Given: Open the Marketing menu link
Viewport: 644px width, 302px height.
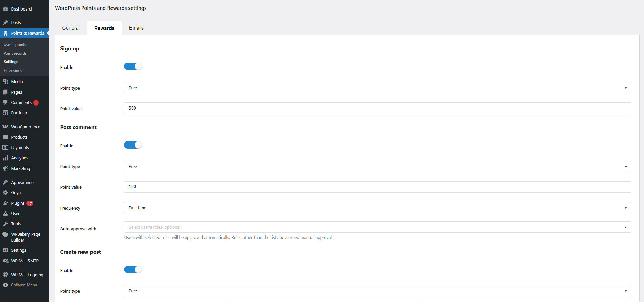Looking at the screenshot, I should pos(20,168).
